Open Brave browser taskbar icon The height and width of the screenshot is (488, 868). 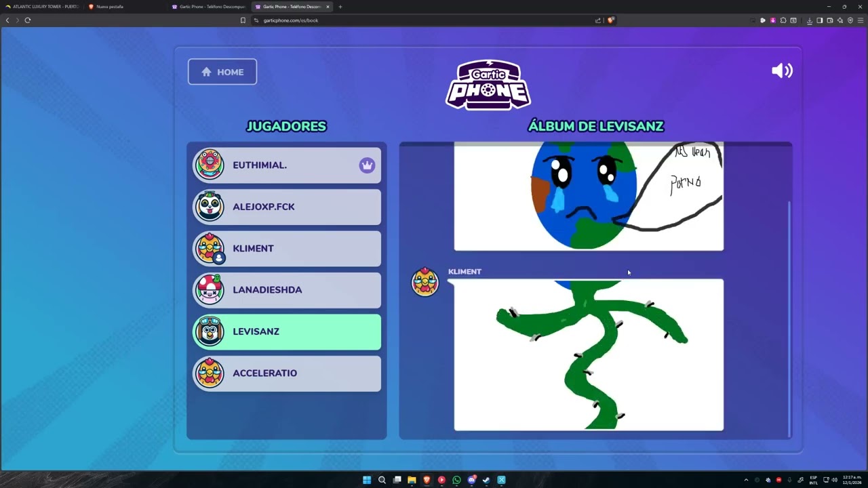427,480
